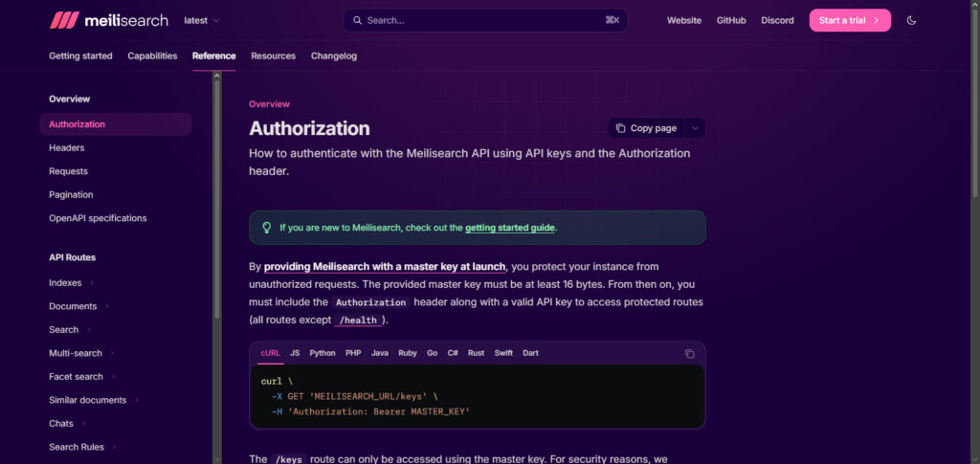
Task: Open the Website link
Action: 683,20
